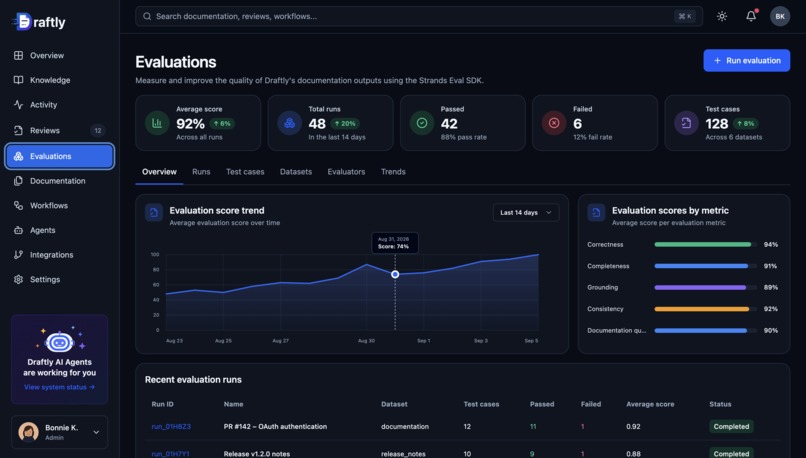Click the 20% total runs change badge
The image size is (806, 458).
pos(345,124)
